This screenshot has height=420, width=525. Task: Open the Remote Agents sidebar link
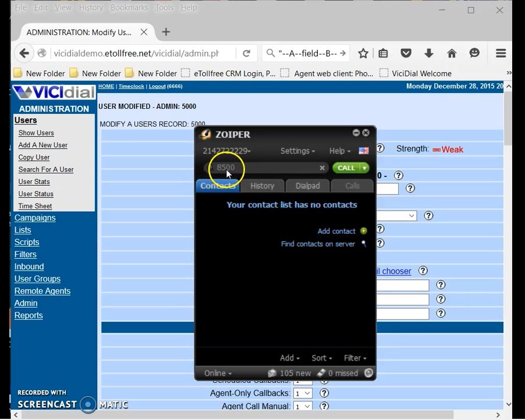tap(42, 291)
